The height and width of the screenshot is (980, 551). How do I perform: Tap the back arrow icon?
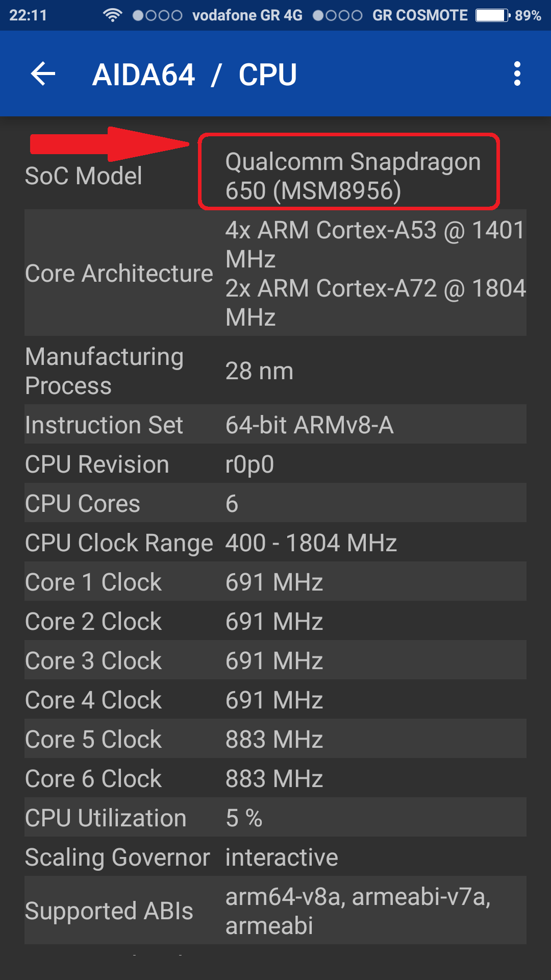tap(43, 75)
